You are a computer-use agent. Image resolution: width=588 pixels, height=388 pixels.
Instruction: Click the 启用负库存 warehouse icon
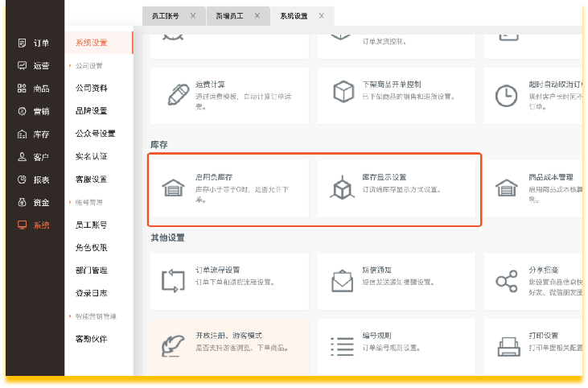(171, 189)
